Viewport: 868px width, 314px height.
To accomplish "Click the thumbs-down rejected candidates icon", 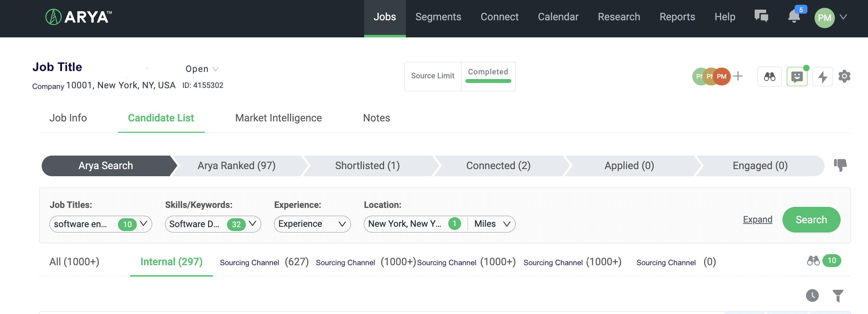I will click(x=840, y=165).
